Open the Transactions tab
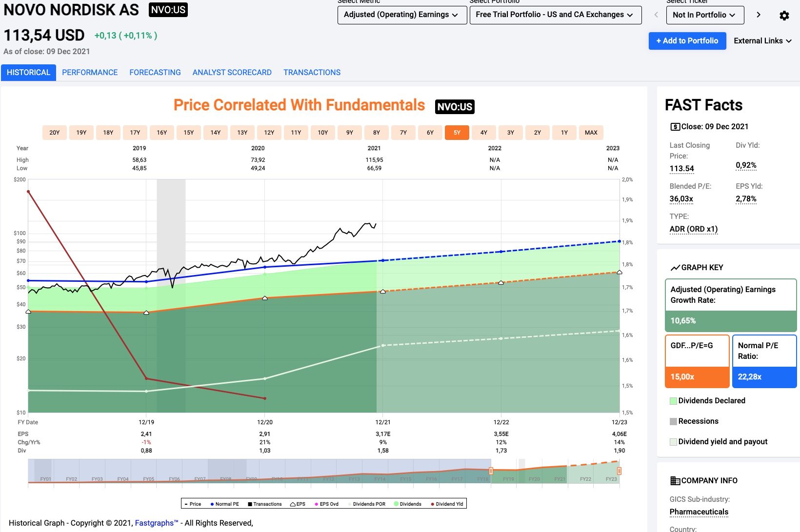Image resolution: width=800 pixels, height=532 pixels. (x=312, y=73)
